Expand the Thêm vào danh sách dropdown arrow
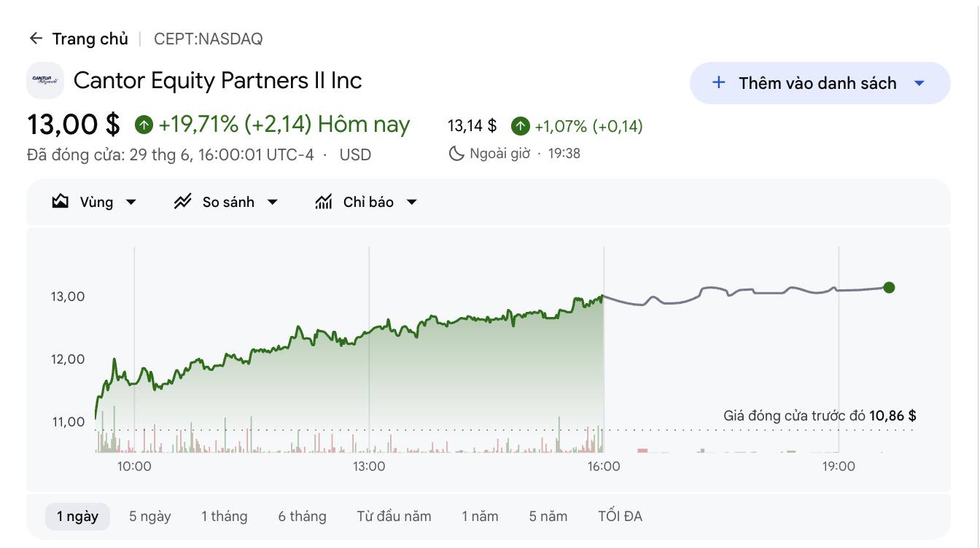The width and height of the screenshot is (980, 548). (919, 83)
